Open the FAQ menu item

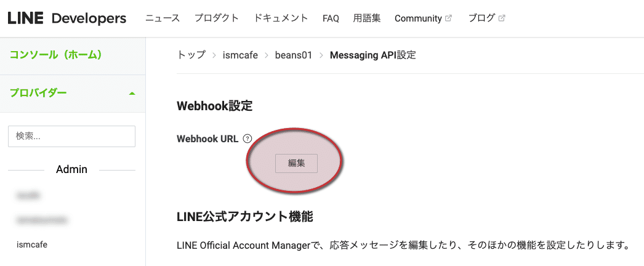(331, 18)
